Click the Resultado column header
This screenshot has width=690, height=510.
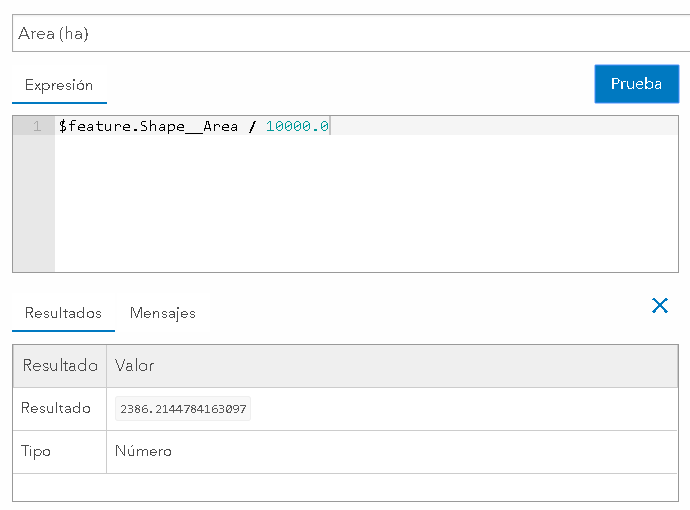[60, 366]
